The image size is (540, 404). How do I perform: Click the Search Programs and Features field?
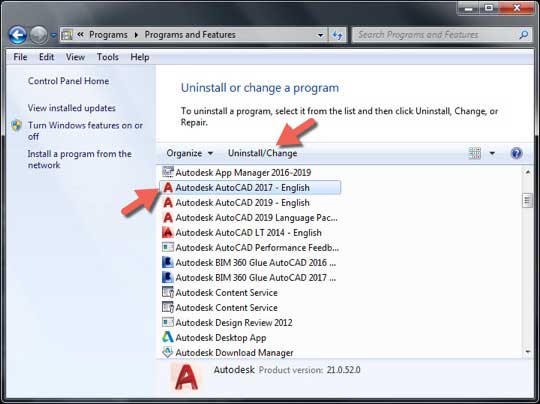pyautogui.click(x=437, y=35)
